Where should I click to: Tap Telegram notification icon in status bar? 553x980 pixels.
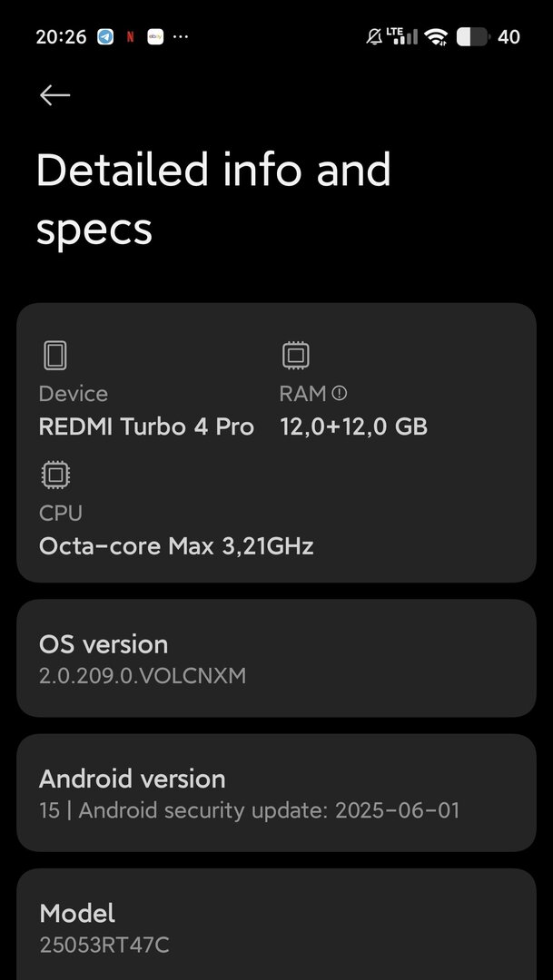[105, 37]
